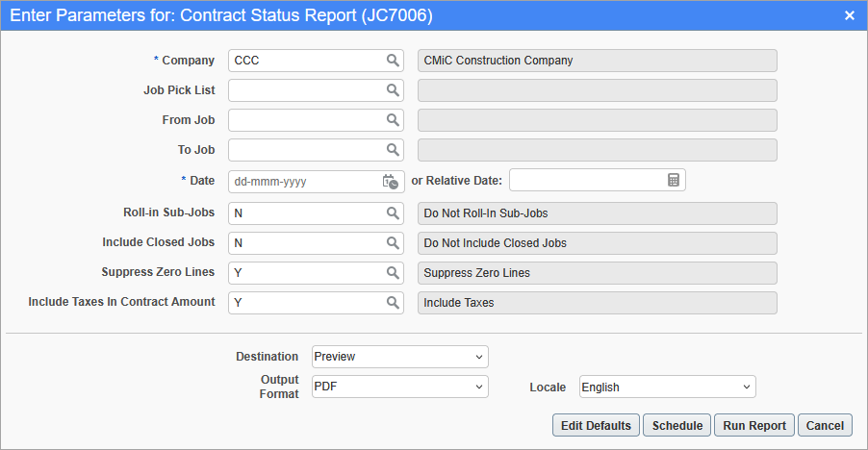The width and height of the screenshot is (868, 450).
Task: Open the To Job lookup magnifier
Action: point(393,150)
